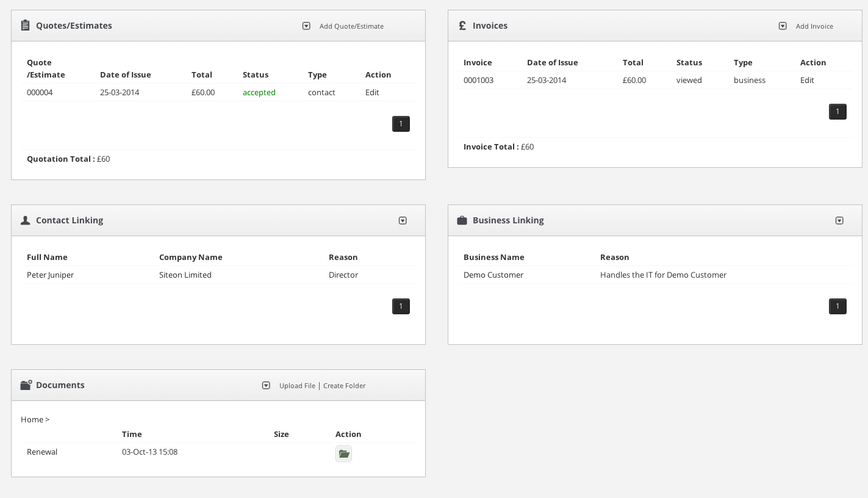Edit quote 000004
Image resolution: width=868 pixels, height=498 pixels.
pos(372,93)
